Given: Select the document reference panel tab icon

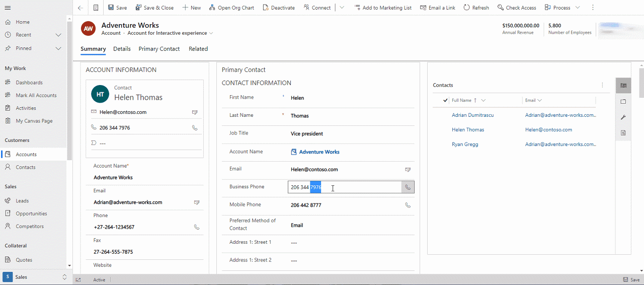Looking at the screenshot, I should (x=623, y=133).
